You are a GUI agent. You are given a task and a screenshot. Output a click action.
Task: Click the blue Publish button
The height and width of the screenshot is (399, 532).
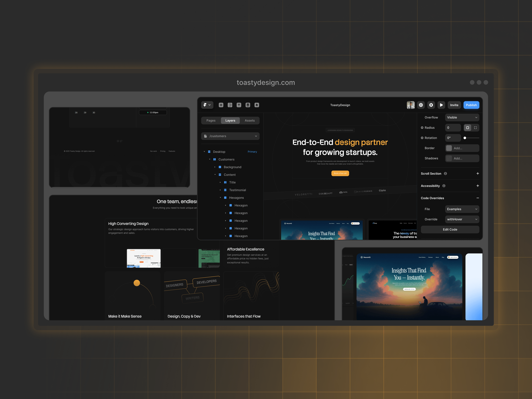[x=471, y=105]
